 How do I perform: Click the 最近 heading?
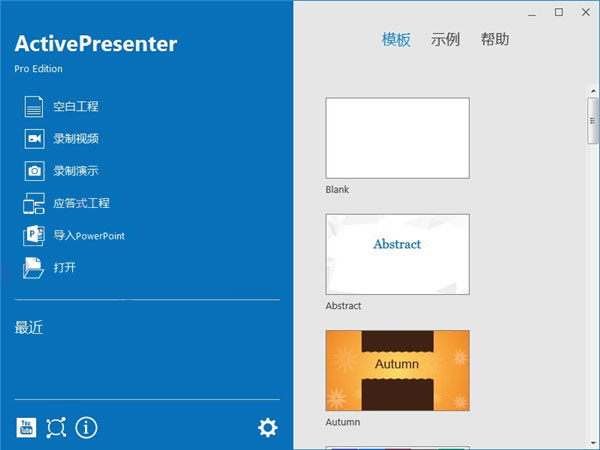coord(29,328)
